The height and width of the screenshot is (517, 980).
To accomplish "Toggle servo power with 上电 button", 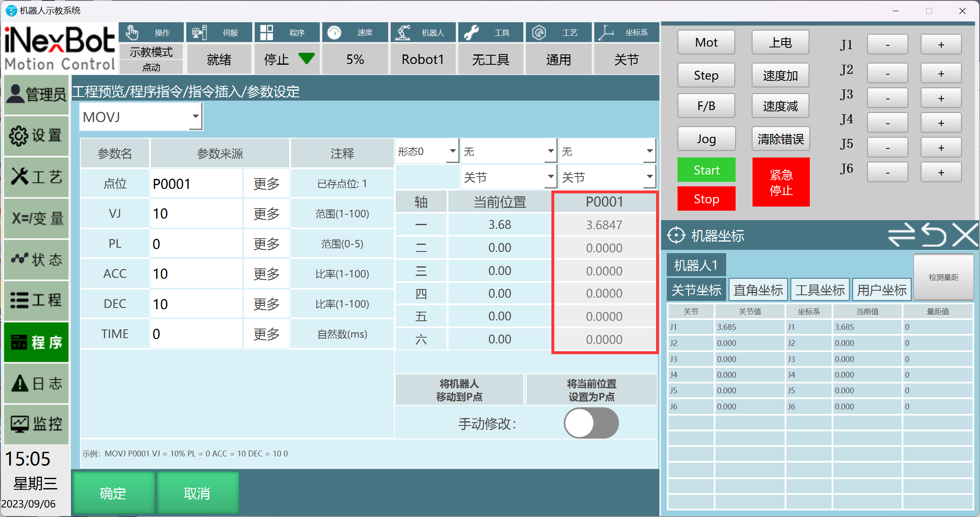I will [780, 42].
